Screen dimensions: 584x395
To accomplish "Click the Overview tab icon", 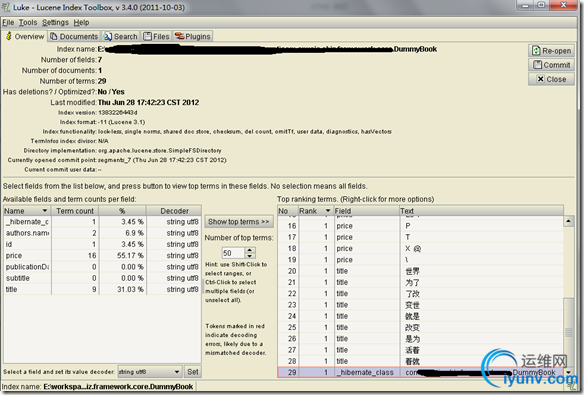I will point(9,36).
